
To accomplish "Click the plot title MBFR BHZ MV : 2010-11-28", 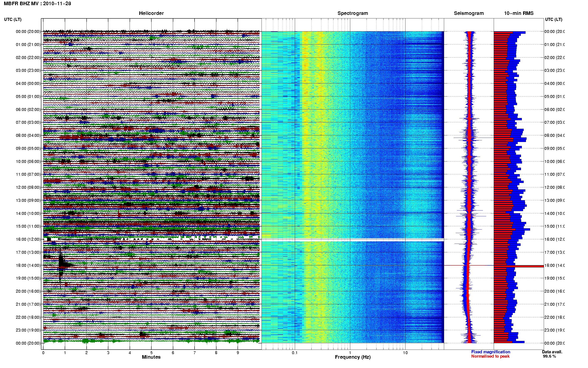I will tap(37, 3).
